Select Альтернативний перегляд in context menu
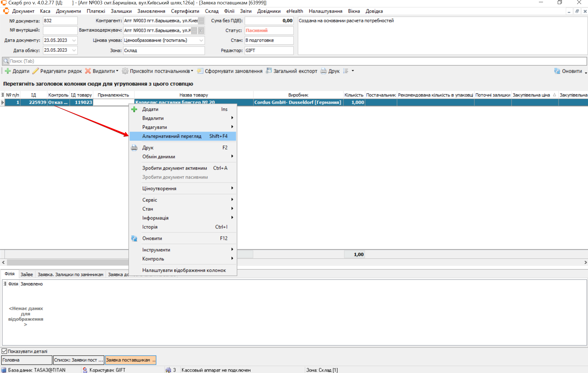Image resolution: width=588 pixels, height=373 pixels. click(172, 136)
